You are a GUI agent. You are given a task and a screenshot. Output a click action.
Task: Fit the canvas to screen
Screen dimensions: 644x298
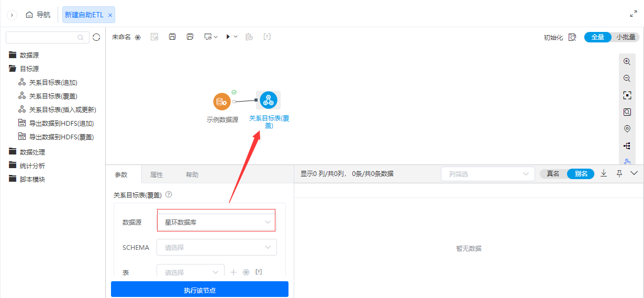pos(627,95)
